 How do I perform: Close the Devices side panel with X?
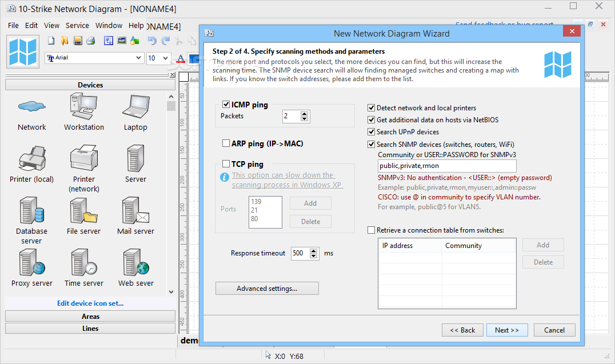pyautogui.click(x=173, y=74)
